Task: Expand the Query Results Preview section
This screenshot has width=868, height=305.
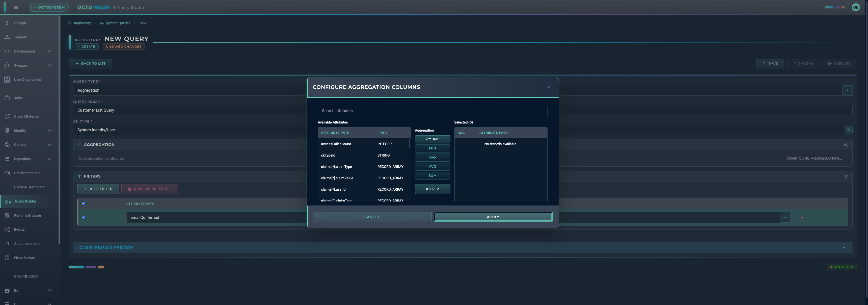Action: pyautogui.click(x=845, y=247)
